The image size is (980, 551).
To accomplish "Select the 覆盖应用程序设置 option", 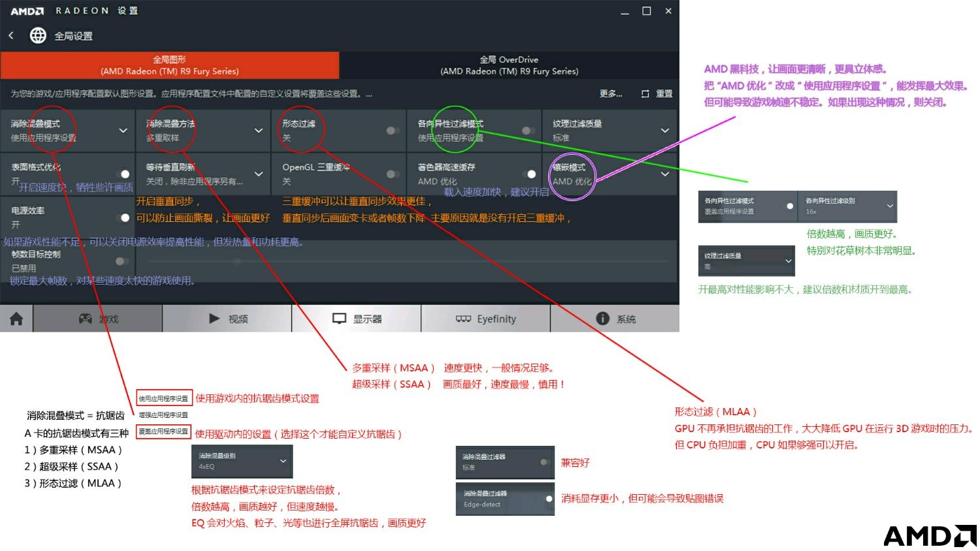I will tap(163, 432).
